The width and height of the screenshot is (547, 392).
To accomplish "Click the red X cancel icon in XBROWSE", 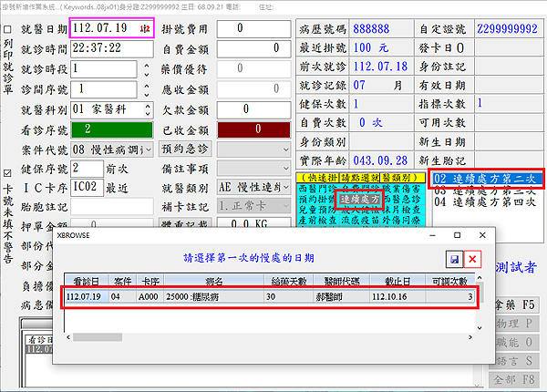I will point(473,260).
